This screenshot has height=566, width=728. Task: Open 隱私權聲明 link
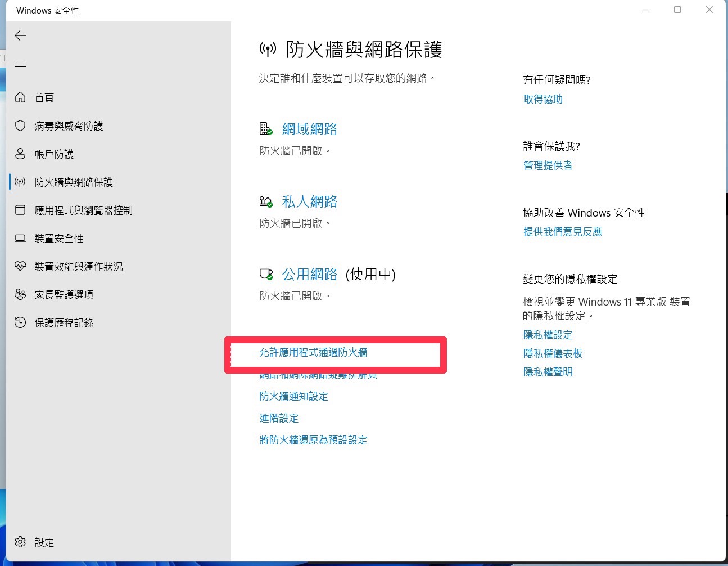pyautogui.click(x=548, y=372)
